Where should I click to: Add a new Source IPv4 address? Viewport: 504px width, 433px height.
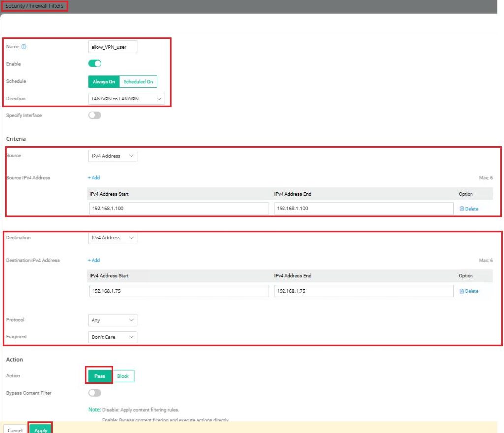coord(94,178)
